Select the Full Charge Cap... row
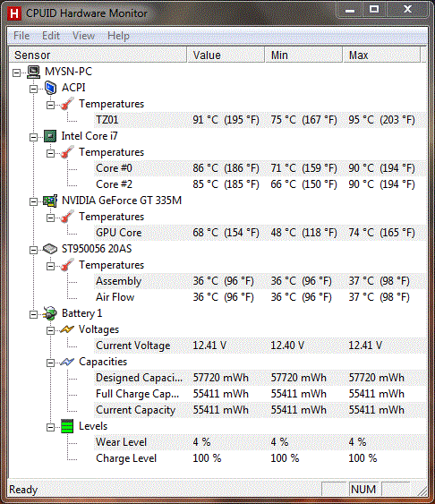The image size is (435, 504). click(x=260, y=394)
